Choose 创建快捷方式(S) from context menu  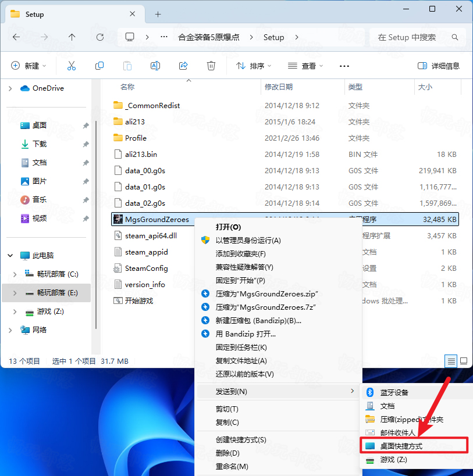[x=279, y=440]
